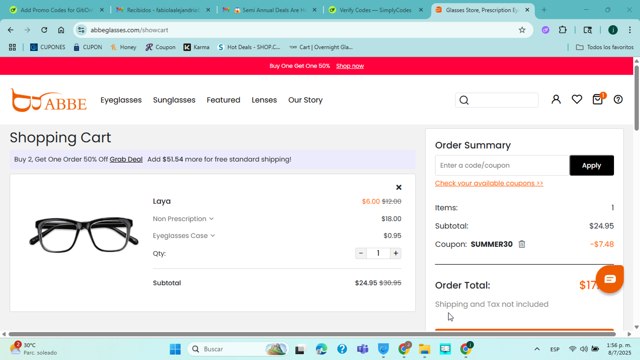Image resolution: width=640 pixels, height=360 pixels.
Task: Switch to the Semi Annual Deals tab
Action: (x=269, y=10)
